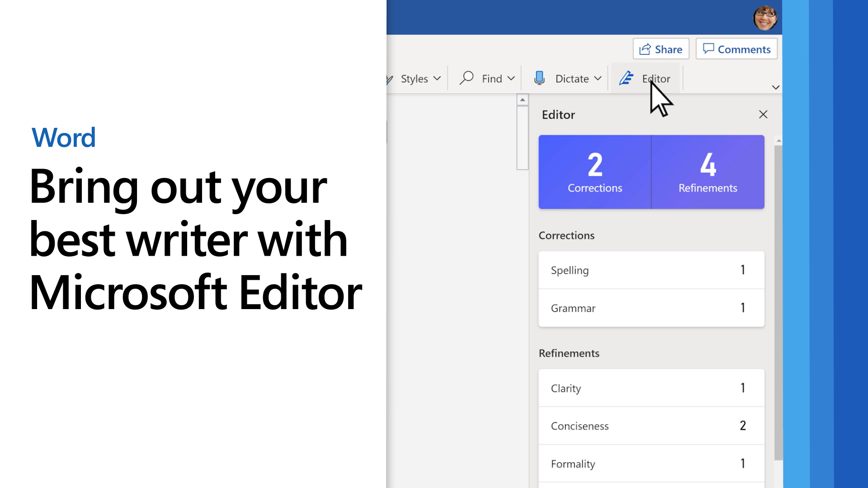Viewport: 868px width, 488px height.
Task: Select the Refinements category tab
Action: pyautogui.click(x=708, y=172)
